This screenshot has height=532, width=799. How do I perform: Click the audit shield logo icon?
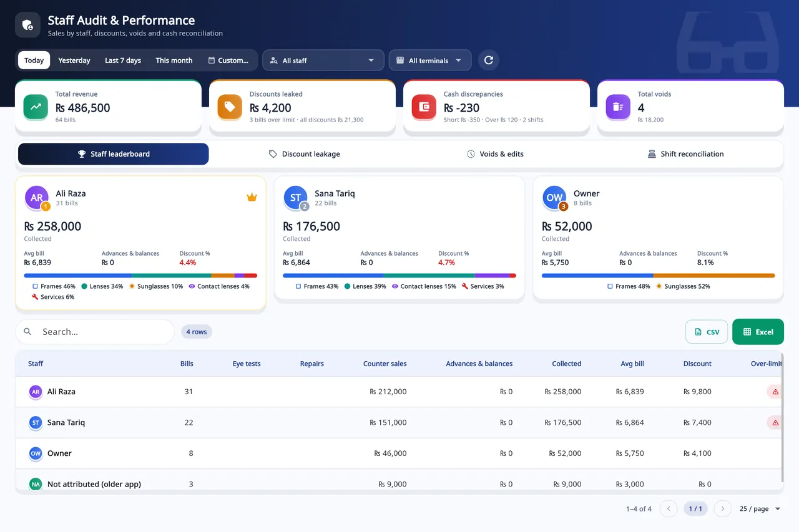[27, 25]
